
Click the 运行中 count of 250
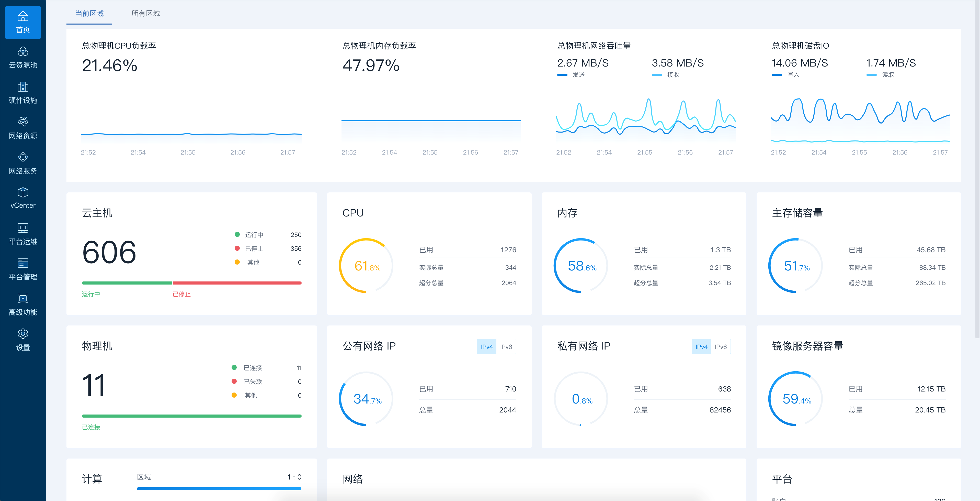295,235
